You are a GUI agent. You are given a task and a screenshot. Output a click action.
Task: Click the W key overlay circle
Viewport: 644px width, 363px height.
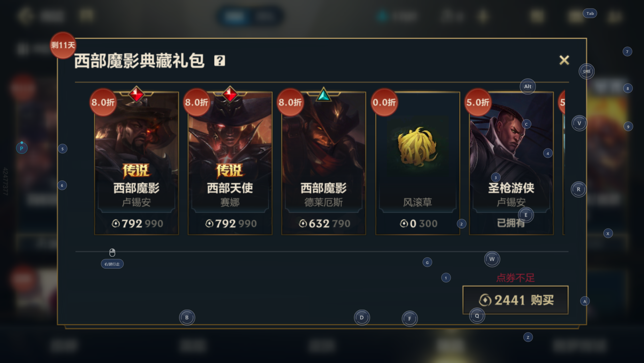coord(492,259)
